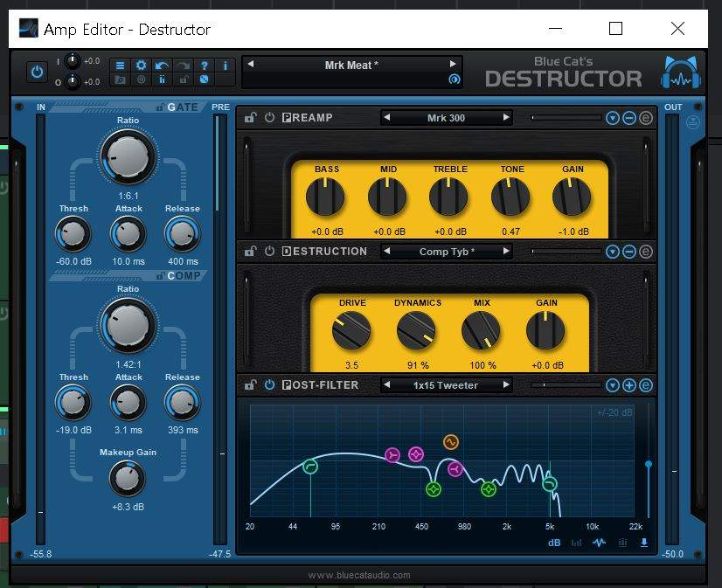Click the redo arrow icon
The image size is (722, 588).
click(x=184, y=66)
